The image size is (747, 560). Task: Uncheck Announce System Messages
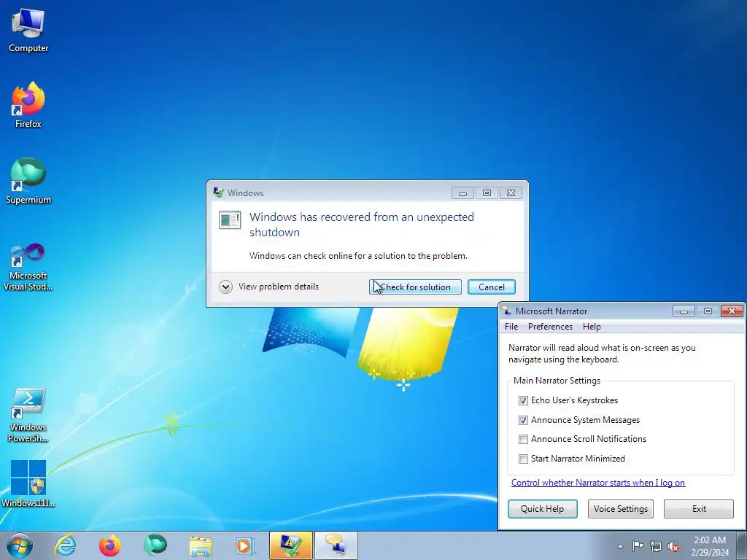523,420
